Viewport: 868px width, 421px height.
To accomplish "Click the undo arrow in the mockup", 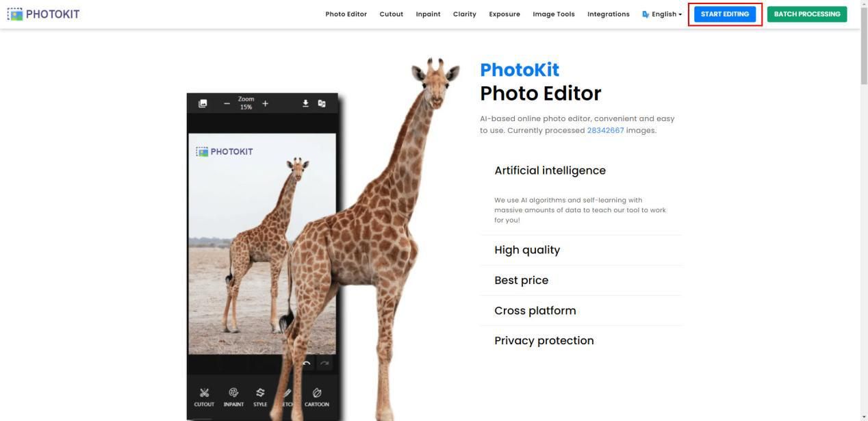I will tap(307, 363).
